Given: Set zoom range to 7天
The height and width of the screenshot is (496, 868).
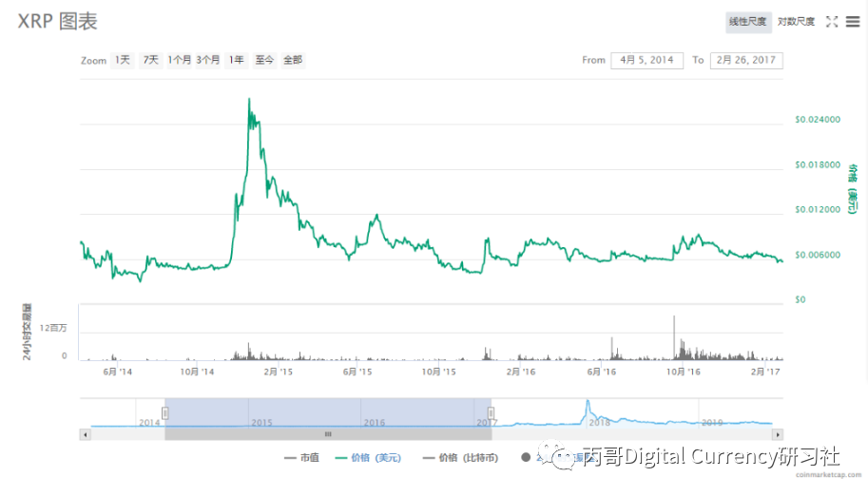Looking at the screenshot, I should pos(151,60).
